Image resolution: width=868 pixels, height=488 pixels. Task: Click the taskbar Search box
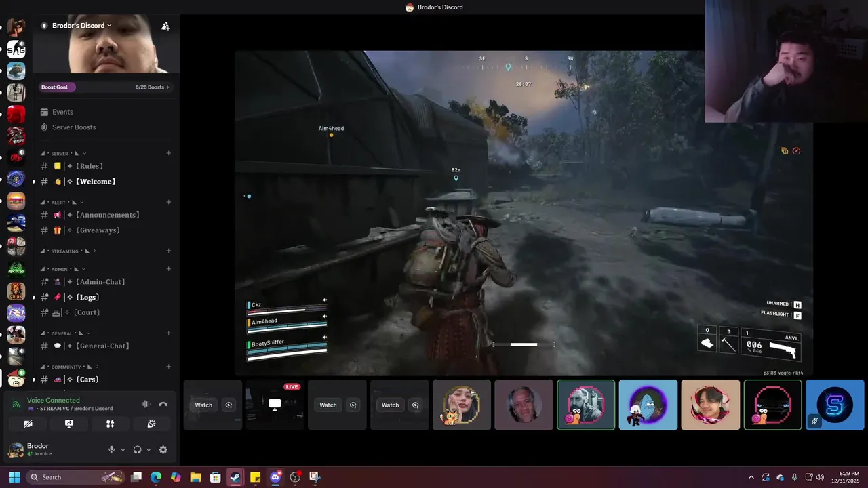75,477
